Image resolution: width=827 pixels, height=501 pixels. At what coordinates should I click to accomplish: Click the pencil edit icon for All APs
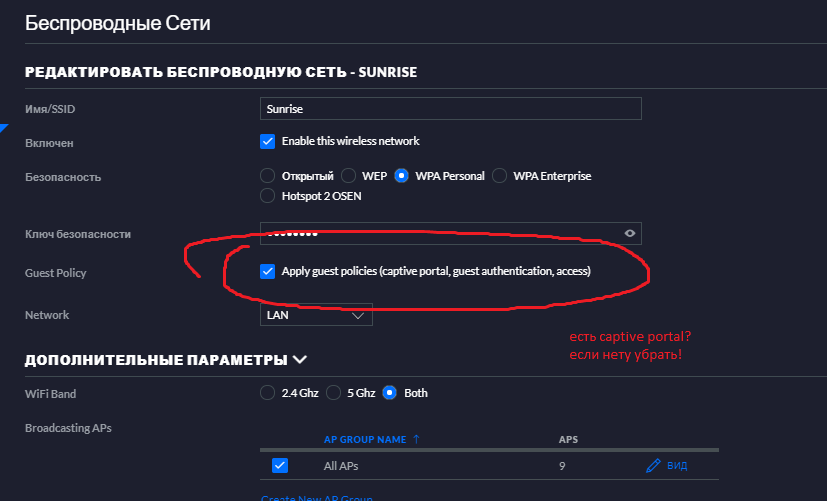point(653,466)
